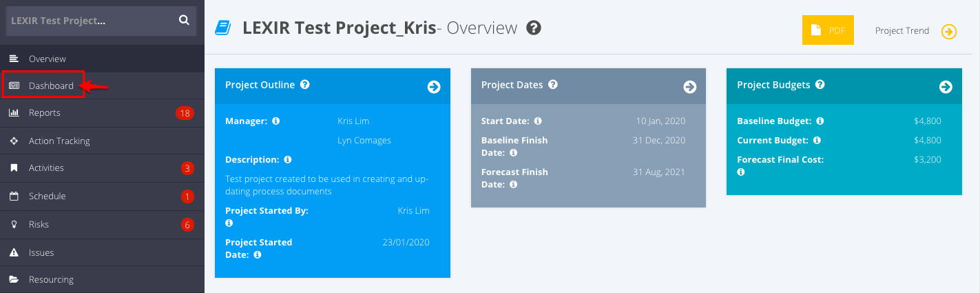Click help icon beside Project Budgets heading
The image size is (980, 293).
pyautogui.click(x=820, y=85)
